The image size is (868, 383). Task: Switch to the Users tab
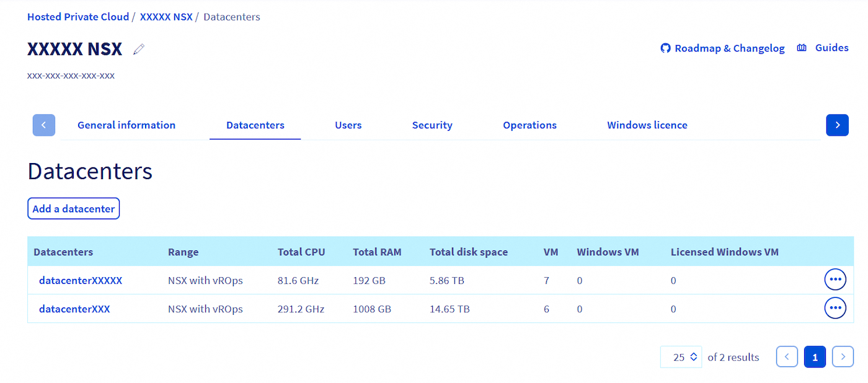348,125
